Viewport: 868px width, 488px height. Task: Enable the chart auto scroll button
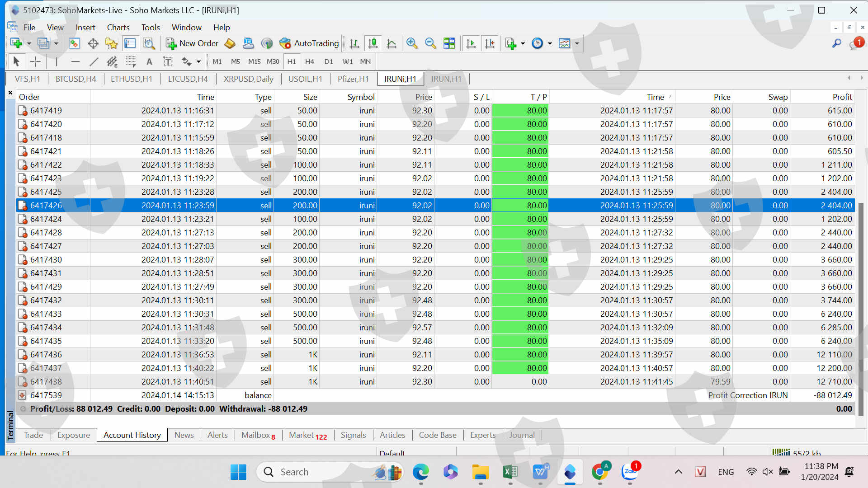point(471,43)
